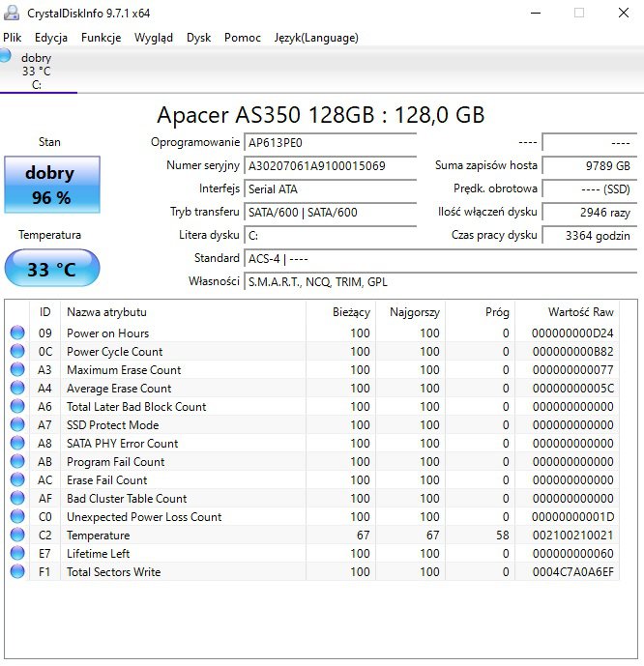The height and width of the screenshot is (666, 644).
Task: Minimize the CrystalDiskInfo window
Action: pos(536,13)
